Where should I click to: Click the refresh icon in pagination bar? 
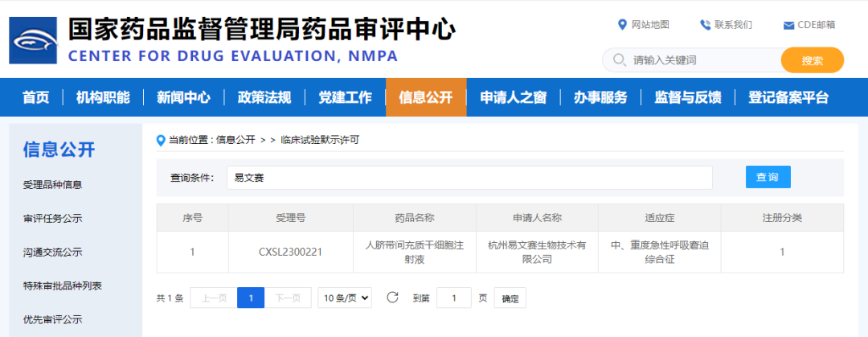point(392,297)
